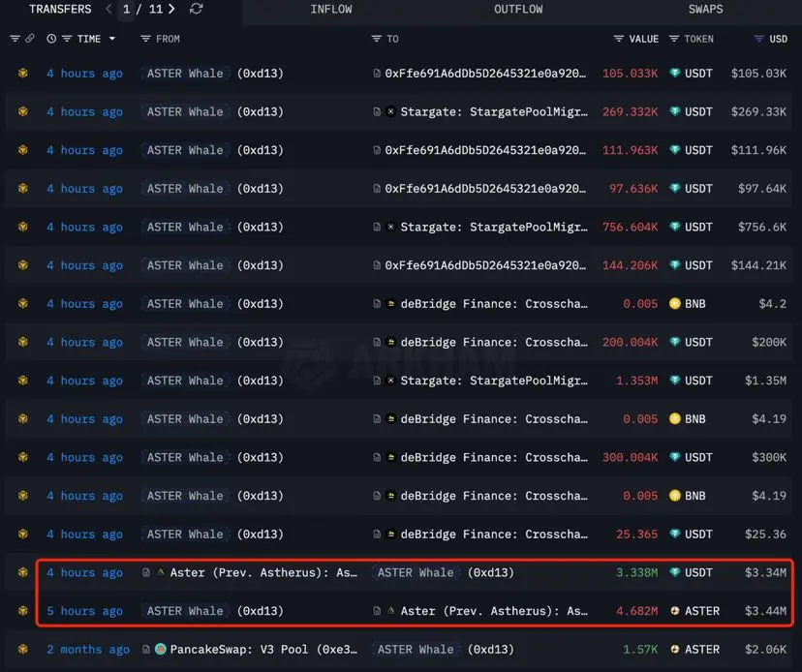Click contract icon before Aster sender on $3.34M row

[x=145, y=572]
